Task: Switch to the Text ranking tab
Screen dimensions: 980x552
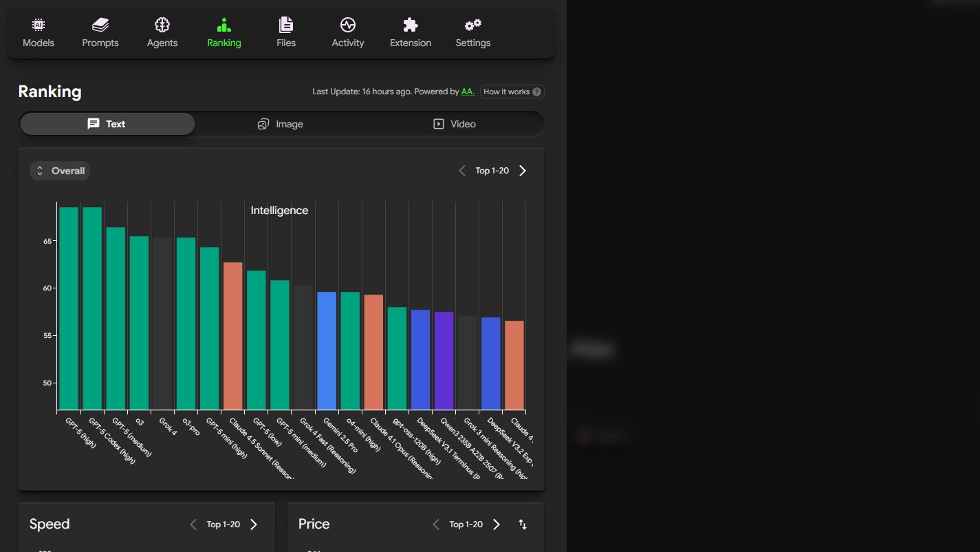Action: (107, 124)
